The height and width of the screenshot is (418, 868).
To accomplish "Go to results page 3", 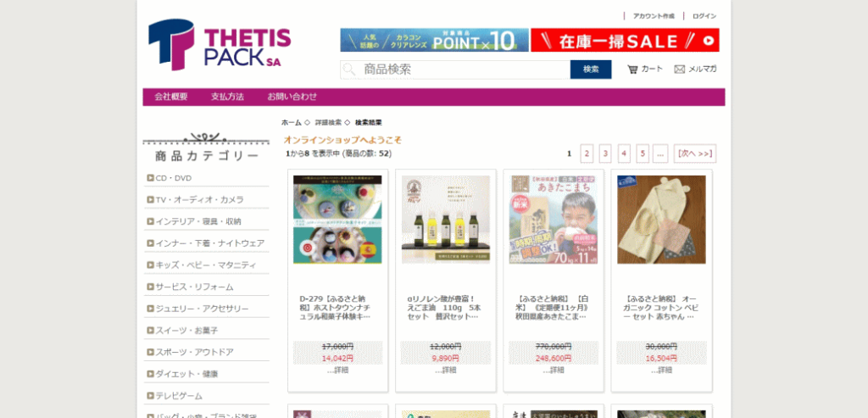I will [605, 154].
